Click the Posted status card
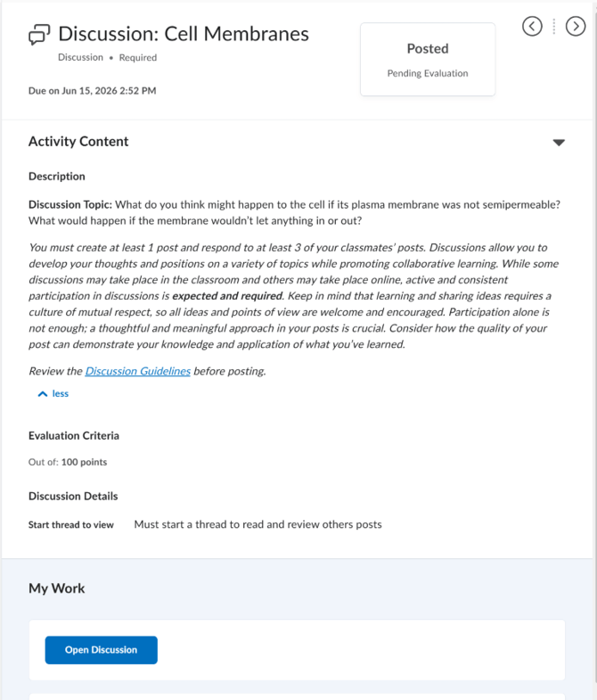 coord(428,60)
